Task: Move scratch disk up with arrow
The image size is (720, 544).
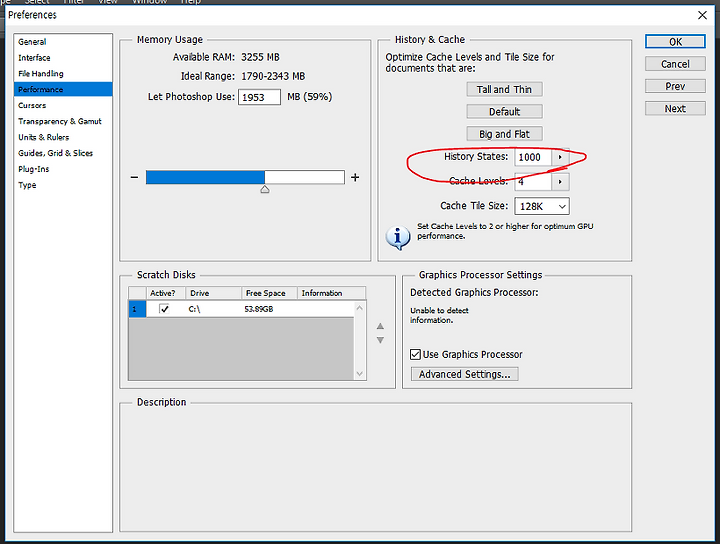Action: (380, 326)
